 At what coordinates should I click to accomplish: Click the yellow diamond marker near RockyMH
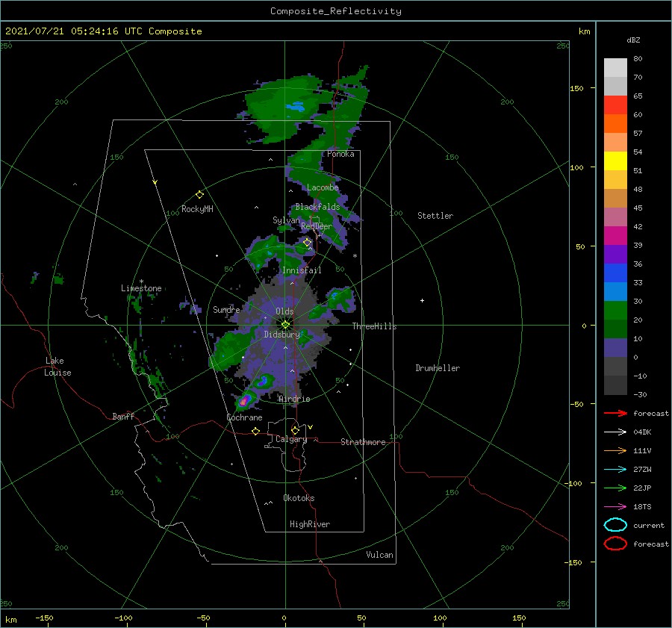pos(199,195)
